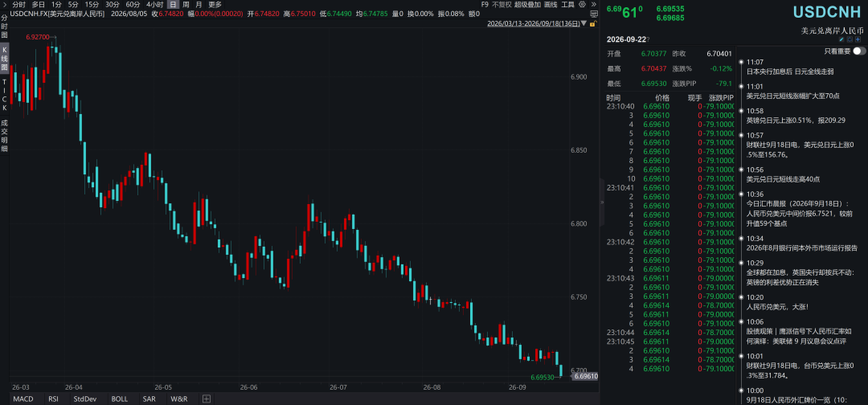Open the 画线 drawing tools
The width and height of the screenshot is (868, 405).
[551, 5]
